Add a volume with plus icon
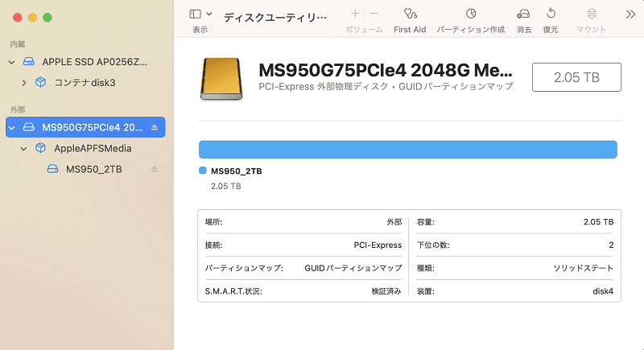Viewport: 644px width, 350px height. point(355,14)
